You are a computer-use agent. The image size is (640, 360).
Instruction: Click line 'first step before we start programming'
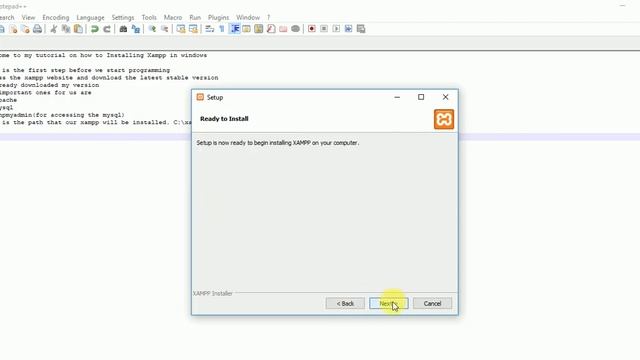85,70
